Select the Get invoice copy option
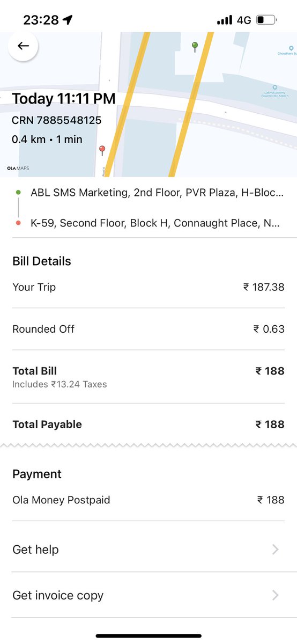The width and height of the screenshot is (297, 644). [148, 595]
